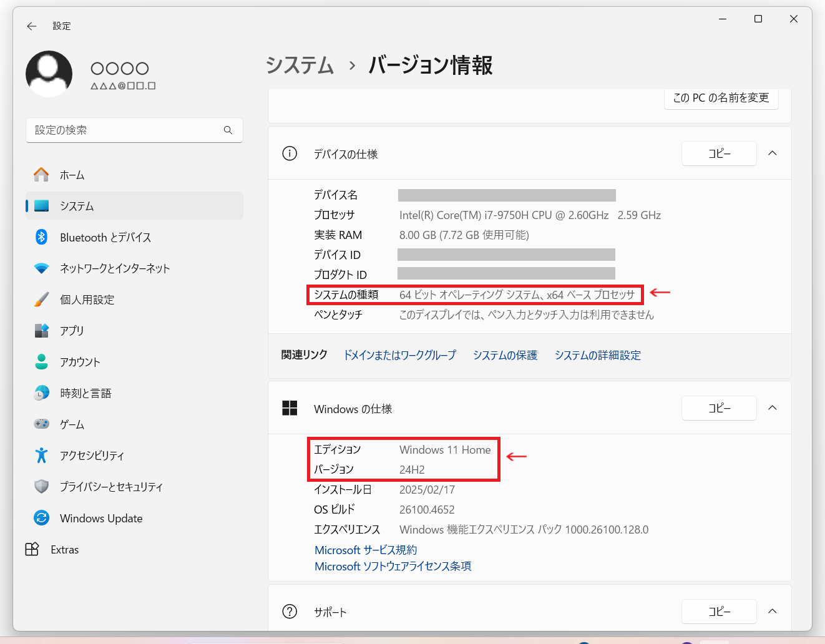Image resolution: width=825 pixels, height=644 pixels.
Task: Go to 個人用設定
Action: [134, 300]
